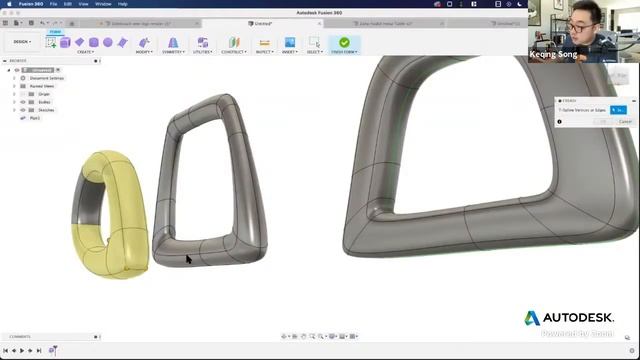Open timeline settings gear icon
Screen dimensions: 640x360
pos(632,351)
